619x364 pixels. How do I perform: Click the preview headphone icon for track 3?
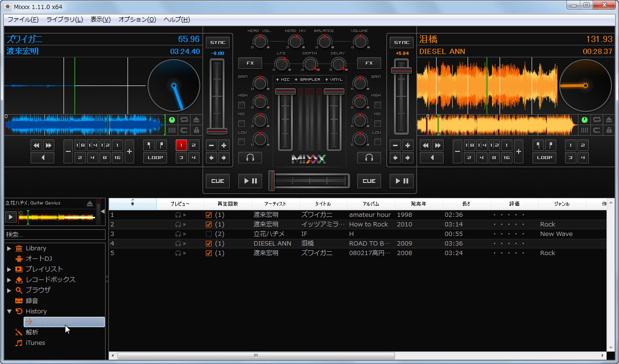pos(178,234)
